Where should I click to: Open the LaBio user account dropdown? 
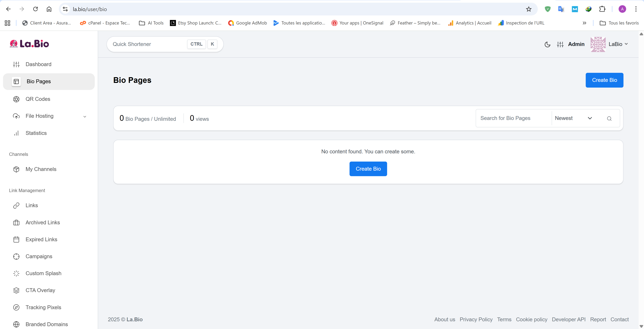618,44
